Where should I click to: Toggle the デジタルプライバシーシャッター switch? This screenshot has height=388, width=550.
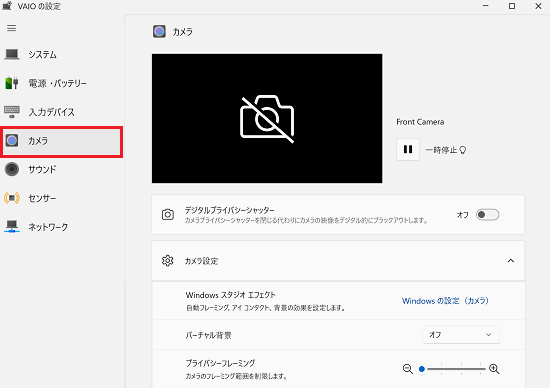pos(487,215)
